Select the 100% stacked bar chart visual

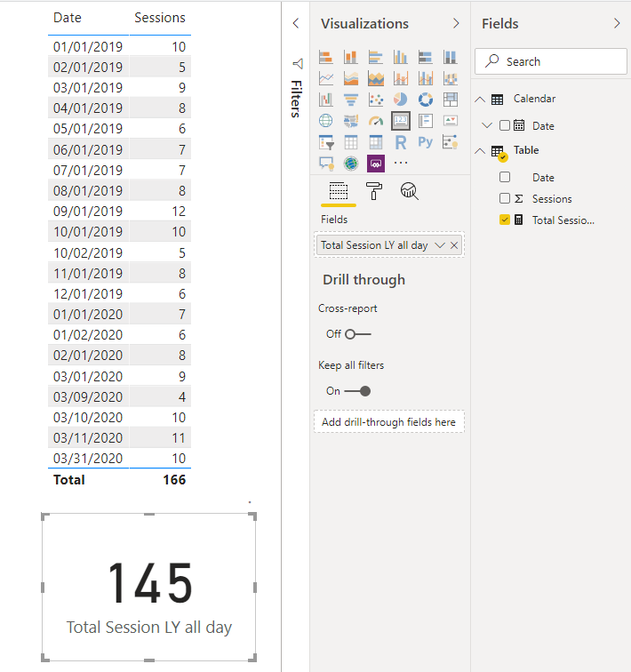(x=426, y=57)
